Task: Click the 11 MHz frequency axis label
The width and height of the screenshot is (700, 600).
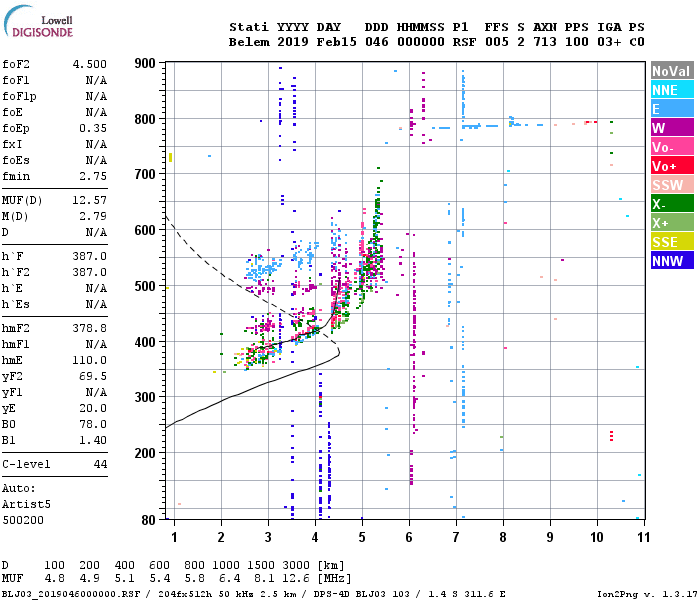Action: [x=643, y=537]
